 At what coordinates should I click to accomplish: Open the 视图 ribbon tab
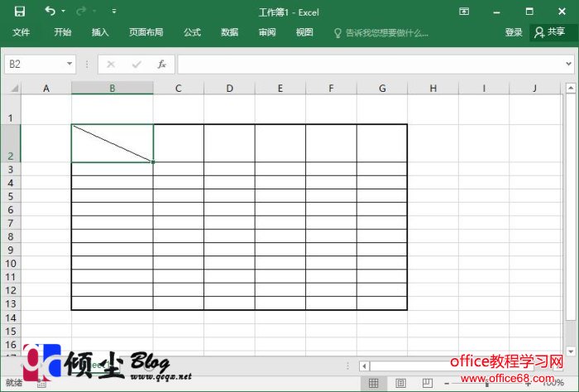(304, 32)
